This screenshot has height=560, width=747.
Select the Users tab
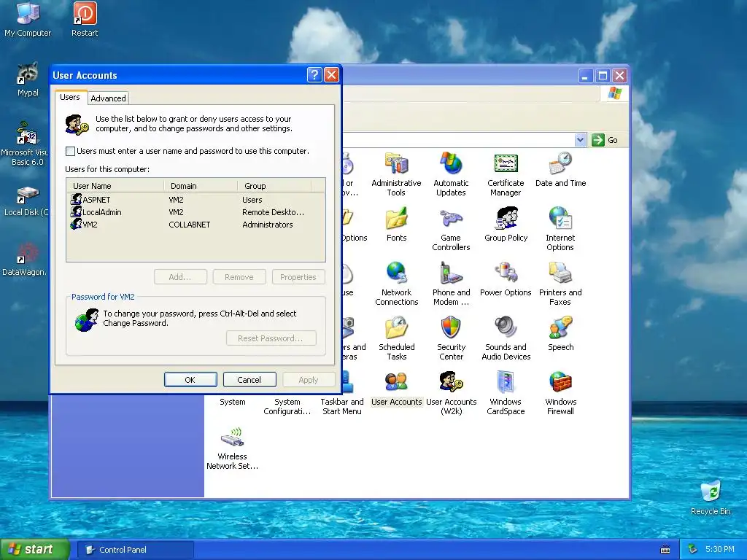click(70, 97)
